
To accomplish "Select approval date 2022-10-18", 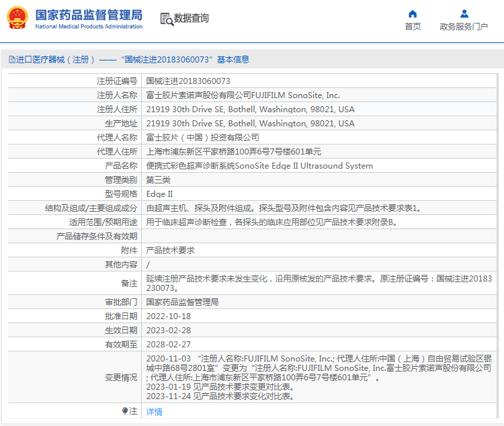I will pos(169,316).
